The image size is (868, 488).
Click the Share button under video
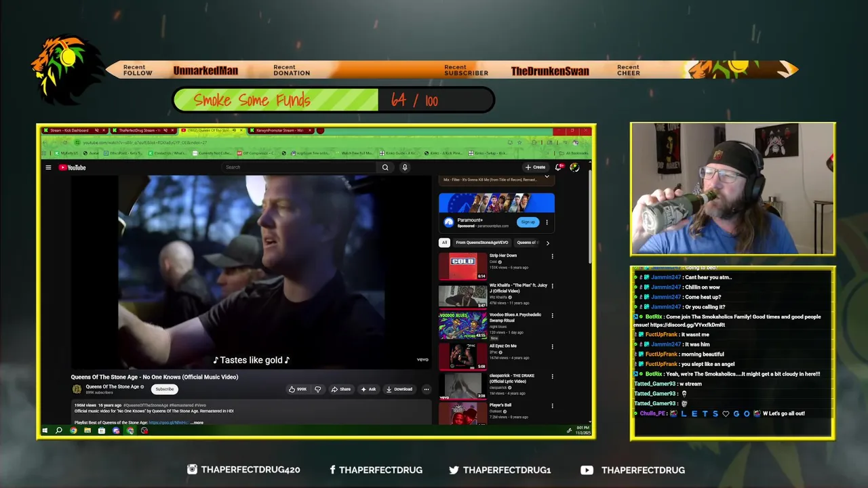(341, 389)
